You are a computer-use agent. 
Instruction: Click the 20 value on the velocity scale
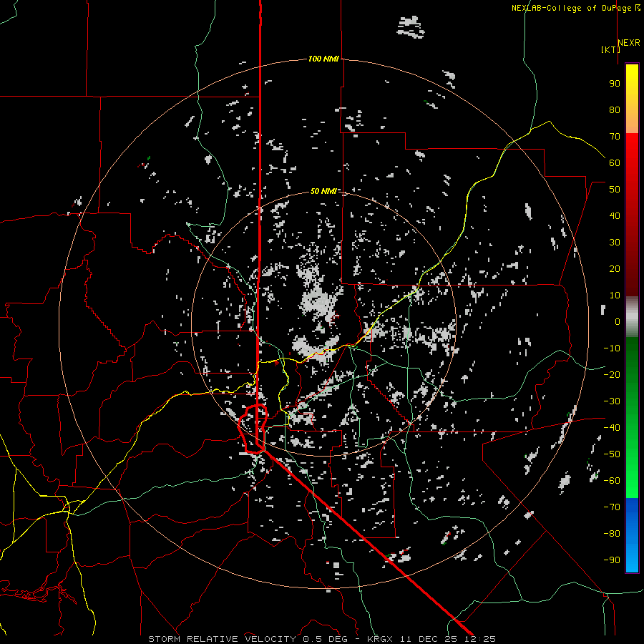point(615,269)
